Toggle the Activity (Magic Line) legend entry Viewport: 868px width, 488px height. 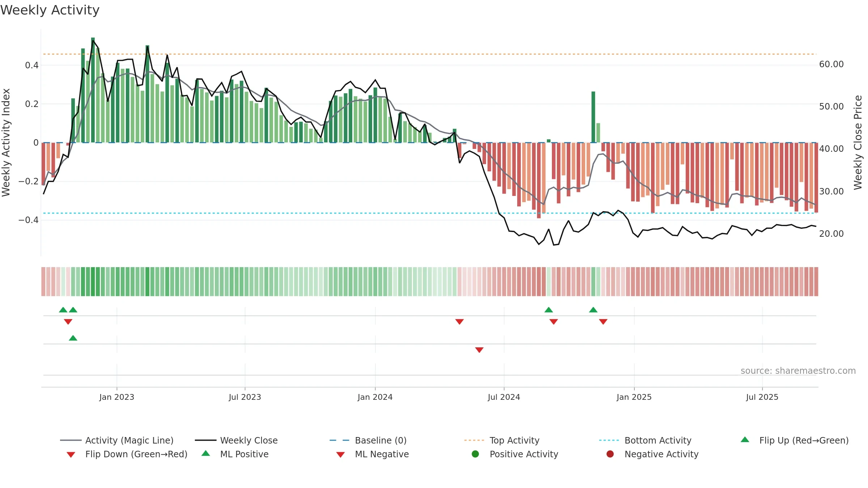tap(117, 440)
